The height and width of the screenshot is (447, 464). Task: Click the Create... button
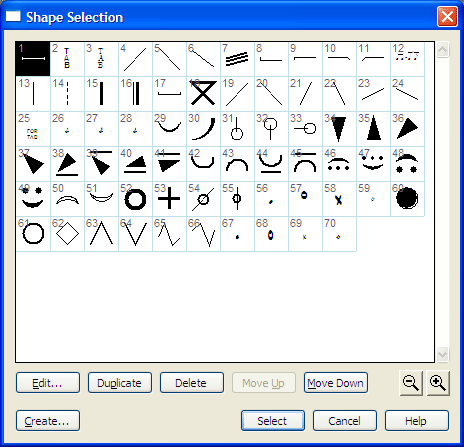48,421
